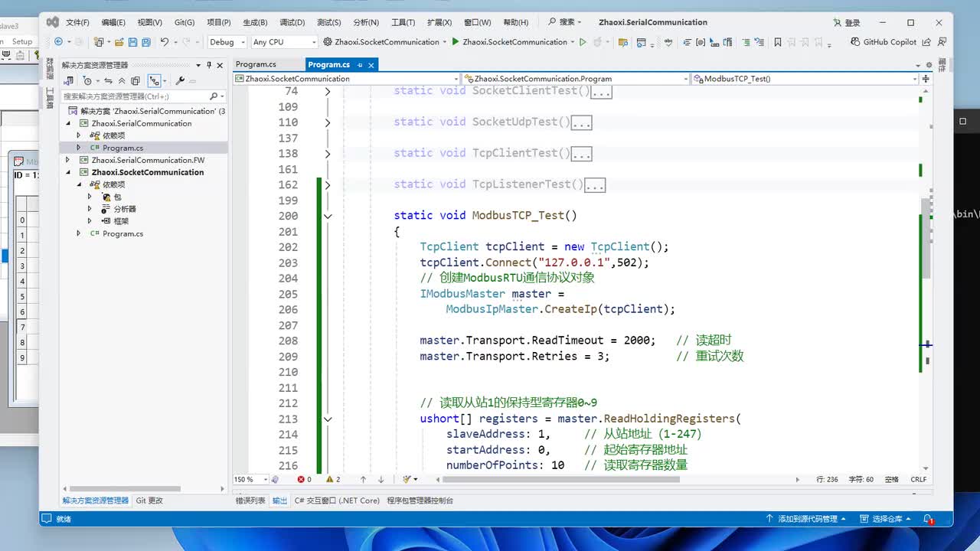The image size is (980, 551).
Task: Click the Open File folder icon
Action: click(121, 42)
